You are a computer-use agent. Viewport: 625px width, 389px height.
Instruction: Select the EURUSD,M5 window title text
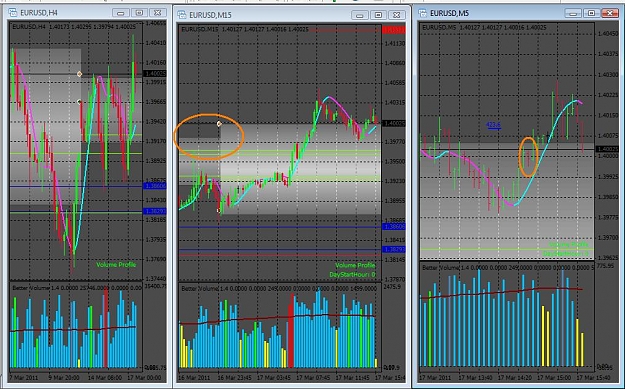point(450,13)
